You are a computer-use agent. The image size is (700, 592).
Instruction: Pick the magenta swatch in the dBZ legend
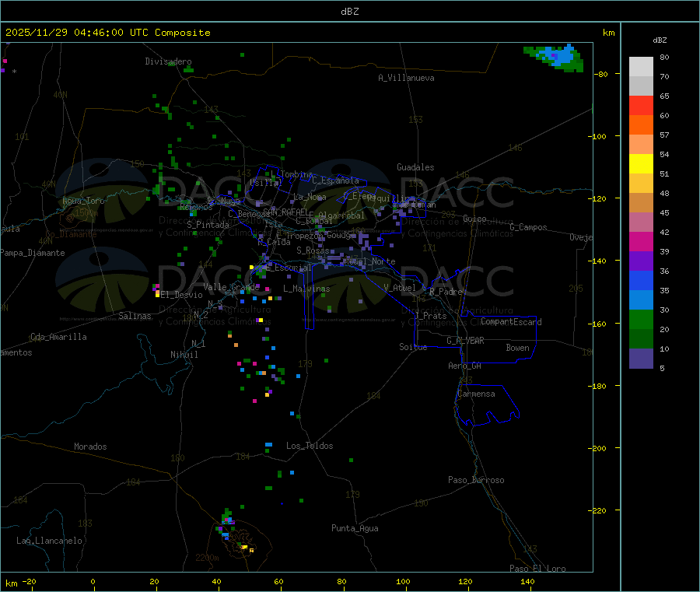point(641,242)
